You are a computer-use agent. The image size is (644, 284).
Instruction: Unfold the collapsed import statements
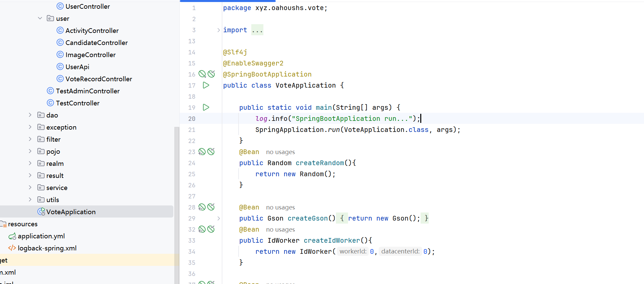point(218,30)
